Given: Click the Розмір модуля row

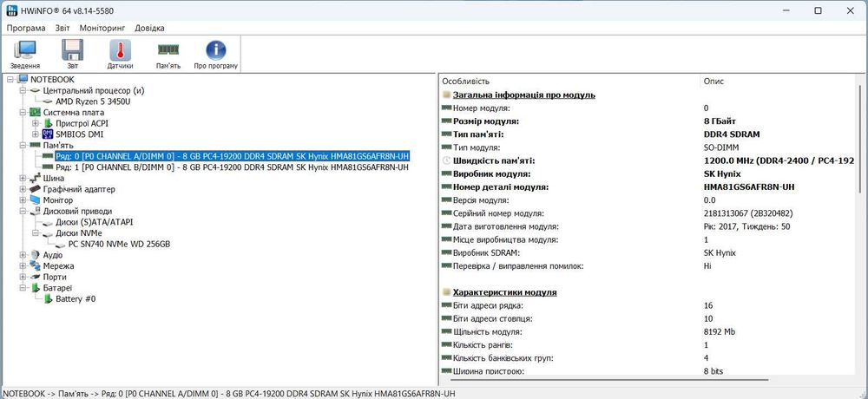Looking at the screenshot, I should point(648,121).
